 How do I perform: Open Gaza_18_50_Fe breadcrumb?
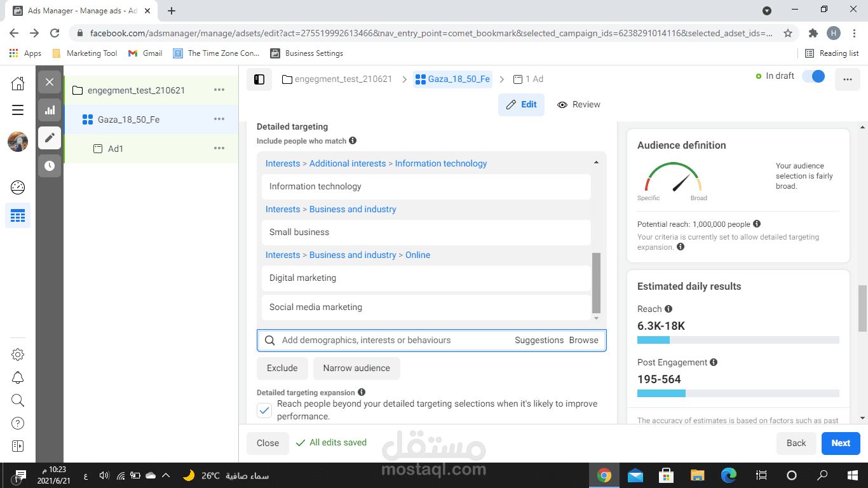point(452,79)
